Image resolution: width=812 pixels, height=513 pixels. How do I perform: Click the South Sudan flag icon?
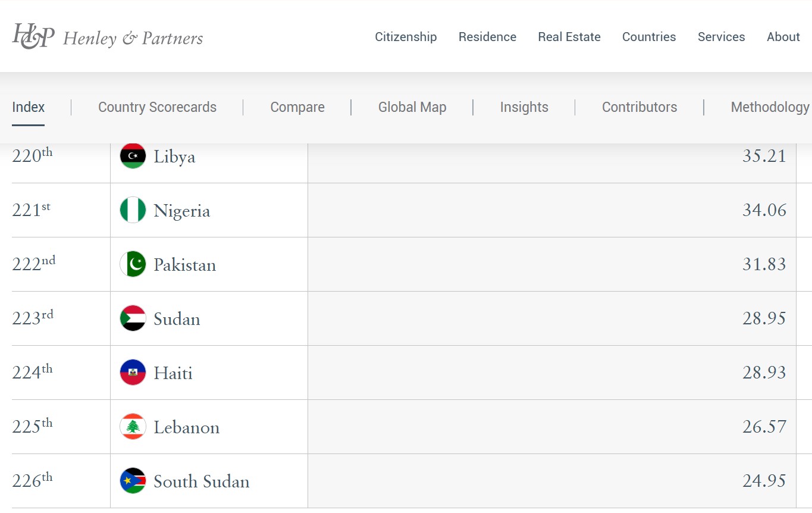133,481
